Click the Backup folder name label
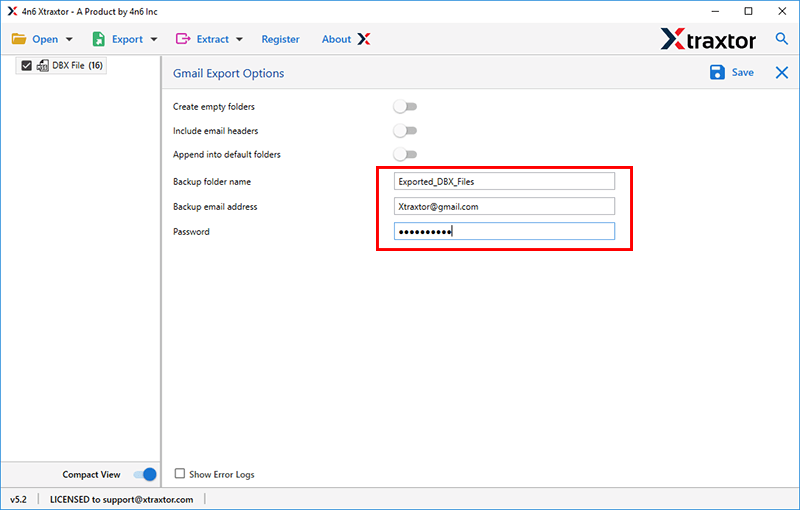The width and height of the screenshot is (800, 510). click(212, 182)
